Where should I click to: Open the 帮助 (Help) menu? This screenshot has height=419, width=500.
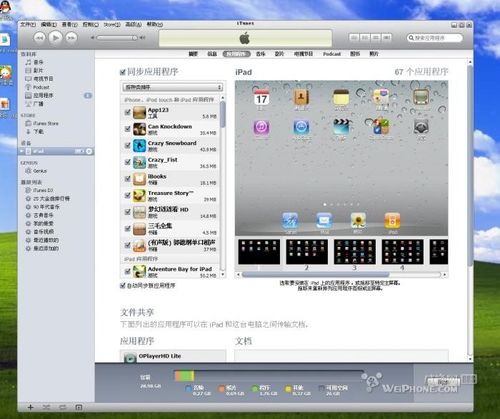coord(155,25)
